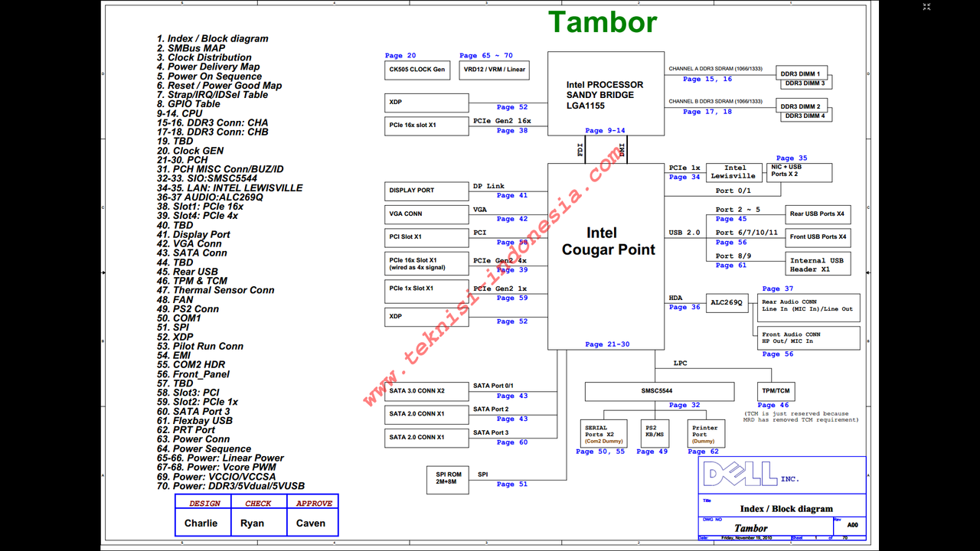Select '32-33. SIO:SMSC5544' entry
This screenshot has height=551, width=980.
pos(207,178)
